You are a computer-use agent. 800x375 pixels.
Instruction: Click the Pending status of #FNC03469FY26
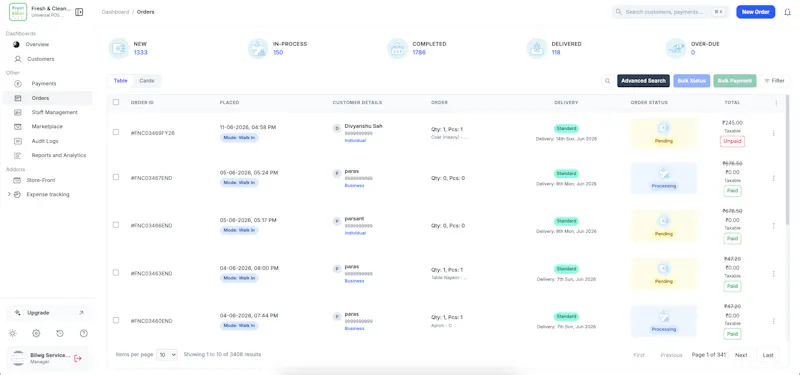pyautogui.click(x=664, y=133)
